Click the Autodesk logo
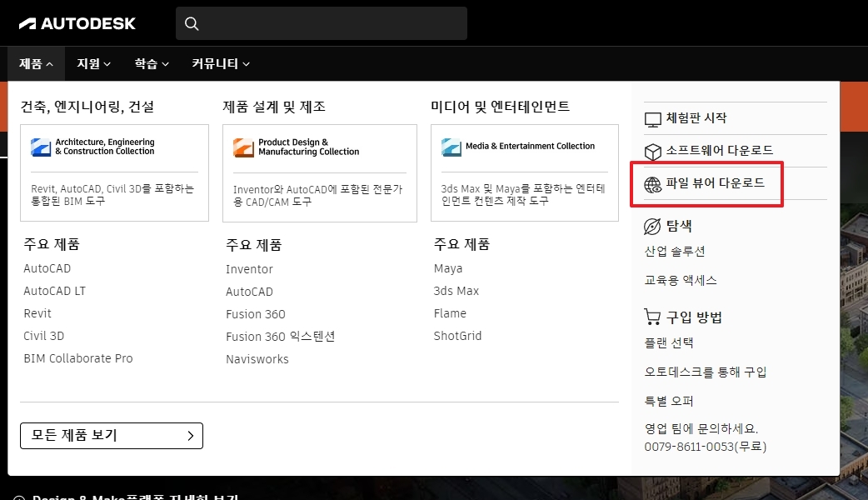The width and height of the screenshot is (868, 500). click(77, 23)
